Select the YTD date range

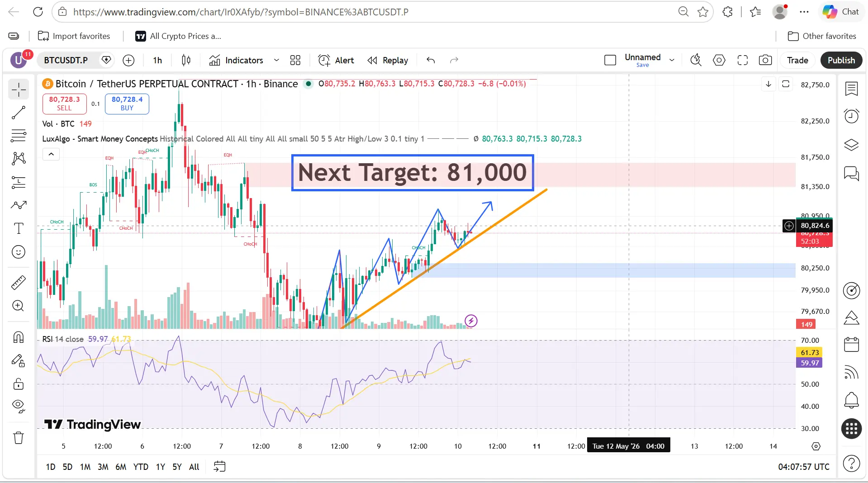click(141, 467)
